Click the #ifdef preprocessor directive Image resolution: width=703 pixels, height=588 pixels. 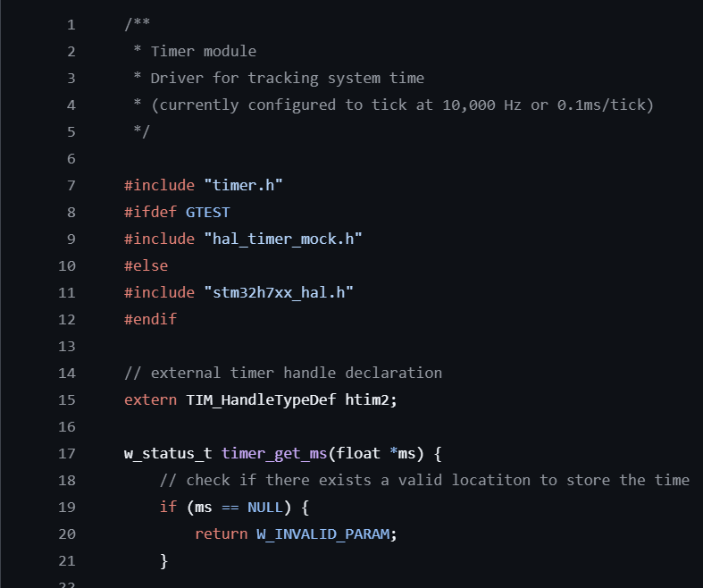pos(150,212)
